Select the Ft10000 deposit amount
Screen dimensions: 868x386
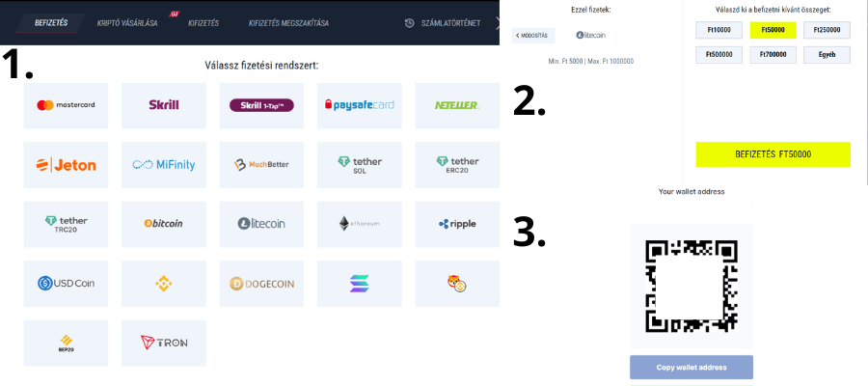tap(719, 30)
